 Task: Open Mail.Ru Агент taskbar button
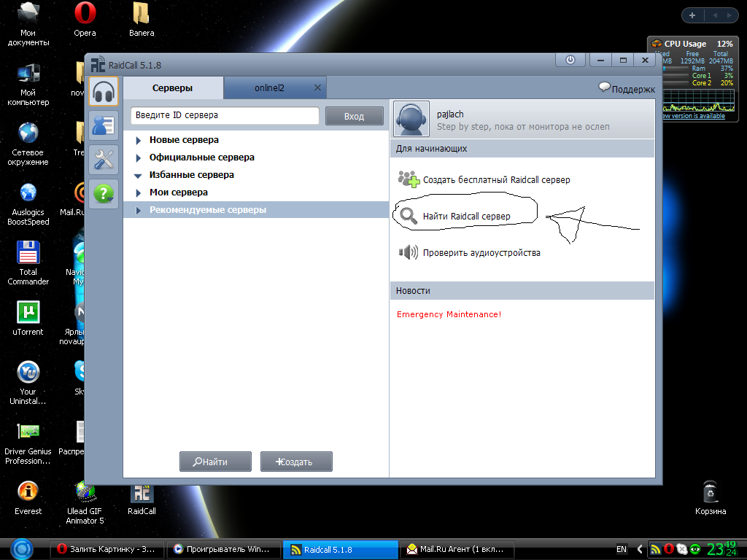coord(457,549)
